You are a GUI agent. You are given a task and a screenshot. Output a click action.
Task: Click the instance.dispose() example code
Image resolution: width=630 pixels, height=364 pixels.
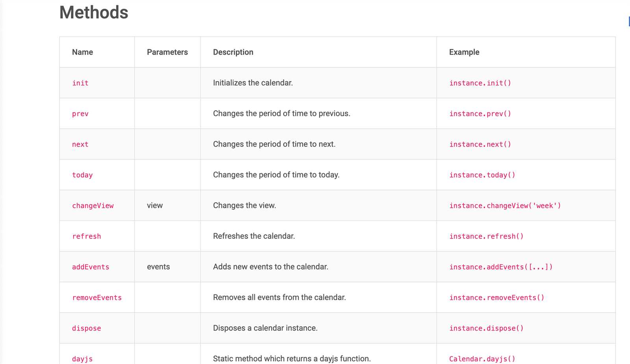coord(487,329)
